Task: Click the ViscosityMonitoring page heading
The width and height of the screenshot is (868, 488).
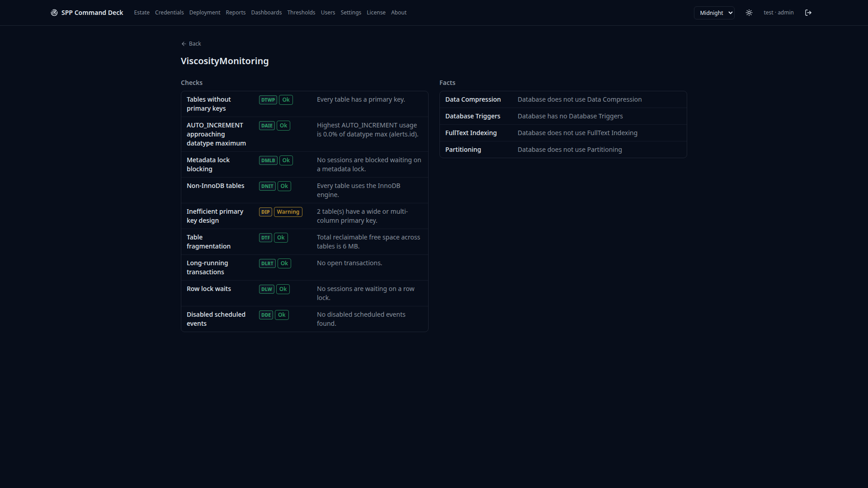Action: pos(225,61)
